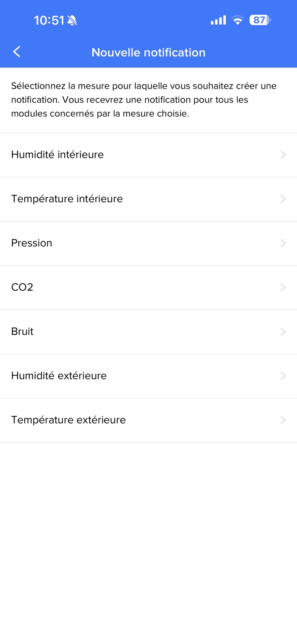Select Température extérieure measure
297x644 pixels.
point(69,420)
